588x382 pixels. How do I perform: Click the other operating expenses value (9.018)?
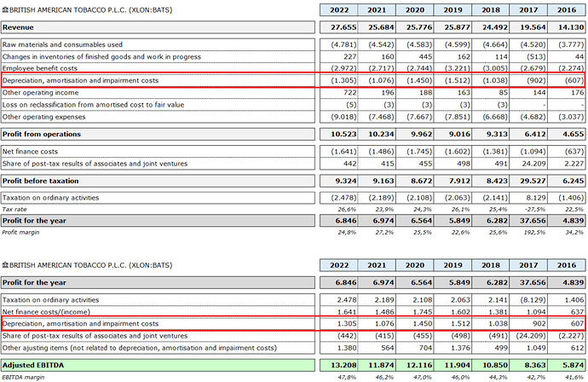click(x=343, y=117)
